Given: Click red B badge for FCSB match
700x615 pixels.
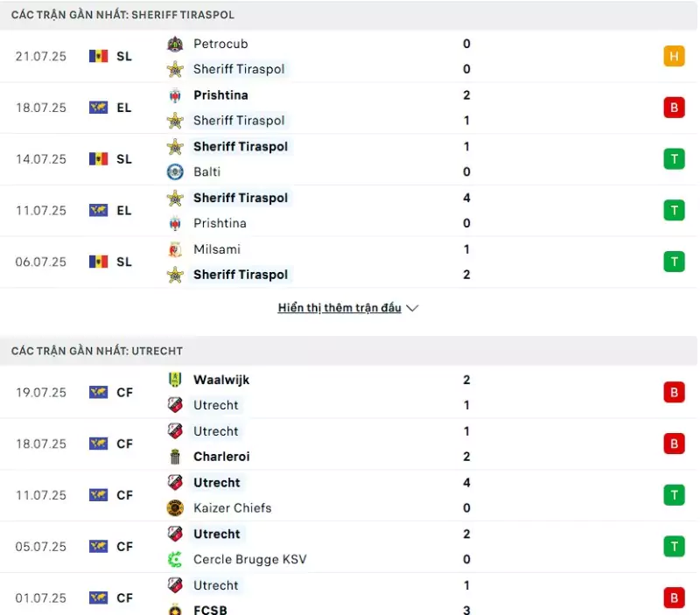Looking at the screenshot, I should click(x=674, y=598).
